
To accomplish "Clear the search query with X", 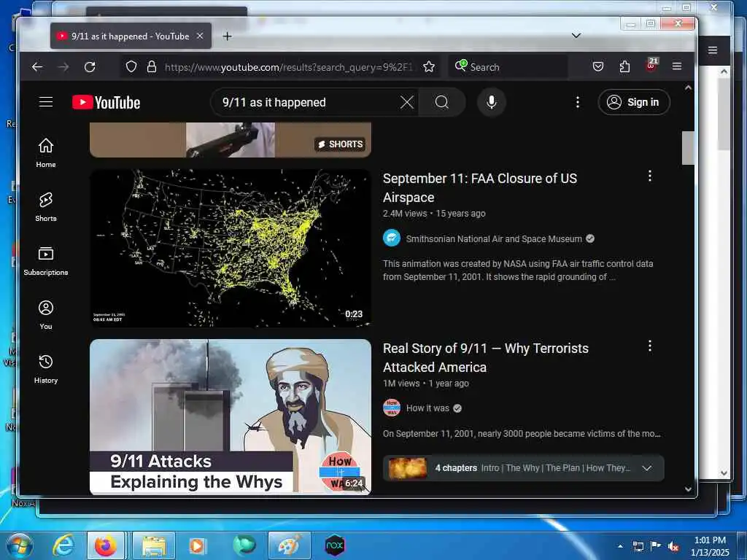I will [x=407, y=102].
